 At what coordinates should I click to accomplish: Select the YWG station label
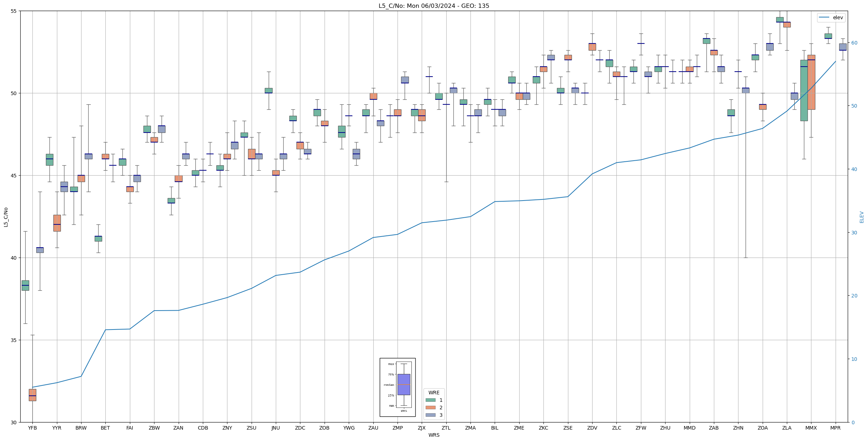click(x=349, y=428)
